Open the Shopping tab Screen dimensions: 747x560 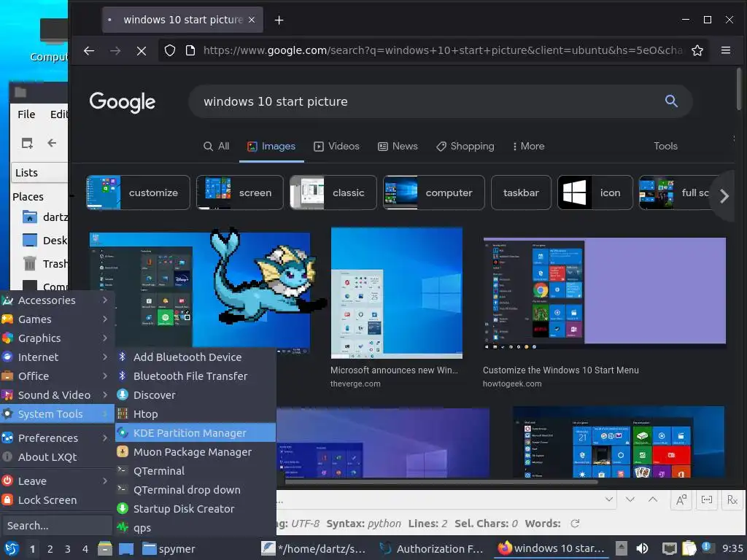coord(465,146)
